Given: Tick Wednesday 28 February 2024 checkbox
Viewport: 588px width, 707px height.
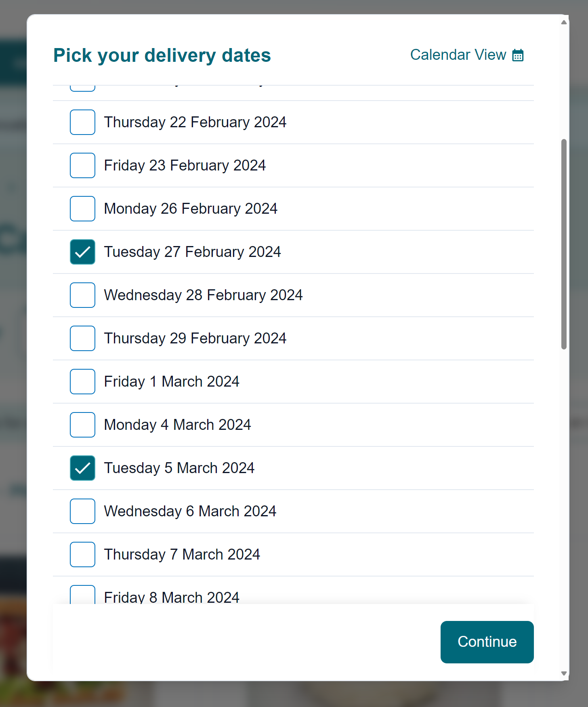Looking at the screenshot, I should click(x=82, y=295).
